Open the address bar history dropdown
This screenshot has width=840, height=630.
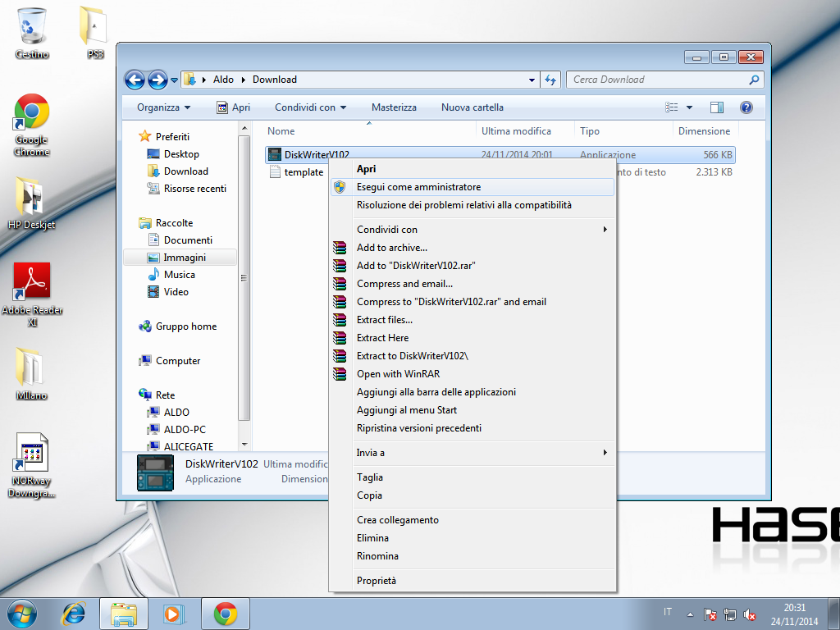[532, 80]
